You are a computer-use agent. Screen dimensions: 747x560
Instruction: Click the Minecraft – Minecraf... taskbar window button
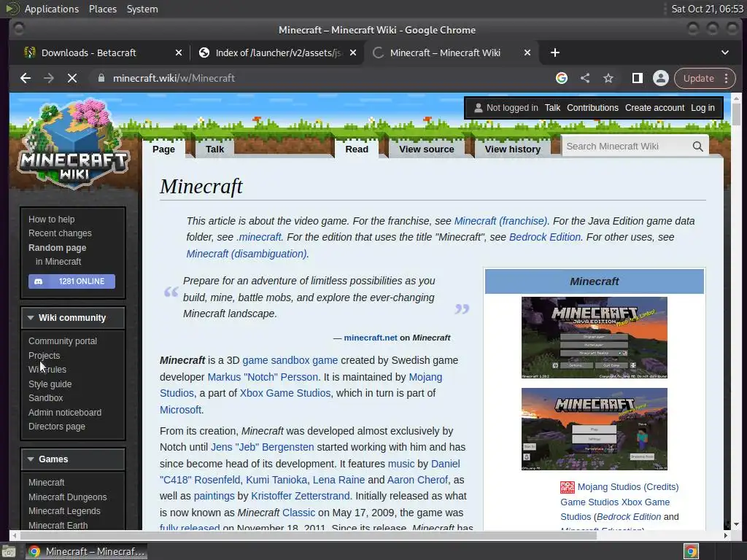[86, 551]
